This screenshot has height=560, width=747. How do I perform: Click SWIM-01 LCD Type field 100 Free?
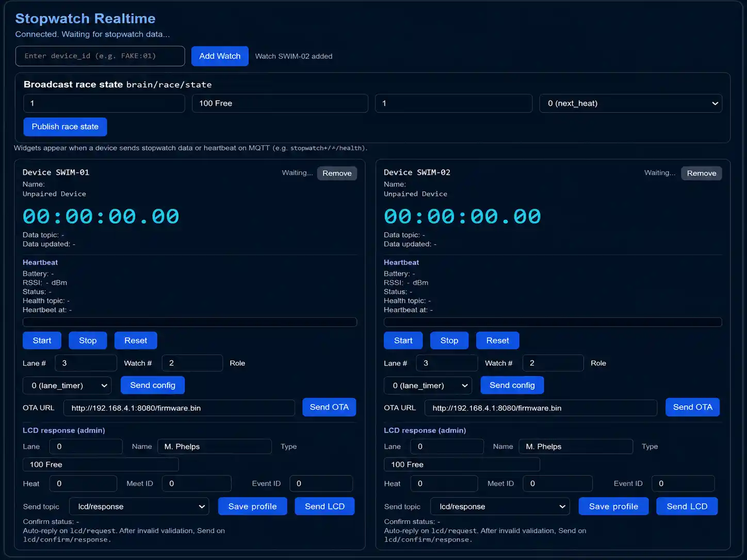[x=101, y=465]
